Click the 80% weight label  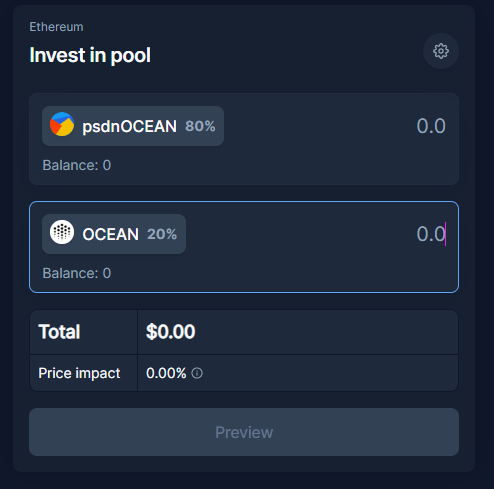200,126
